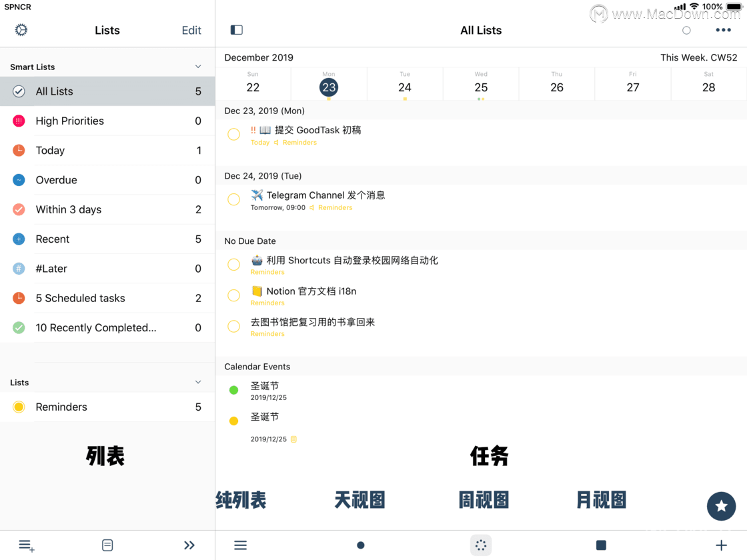747x560 pixels.
Task: Click the circle icon beside the more menu
Action: pyautogui.click(x=686, y=31)
